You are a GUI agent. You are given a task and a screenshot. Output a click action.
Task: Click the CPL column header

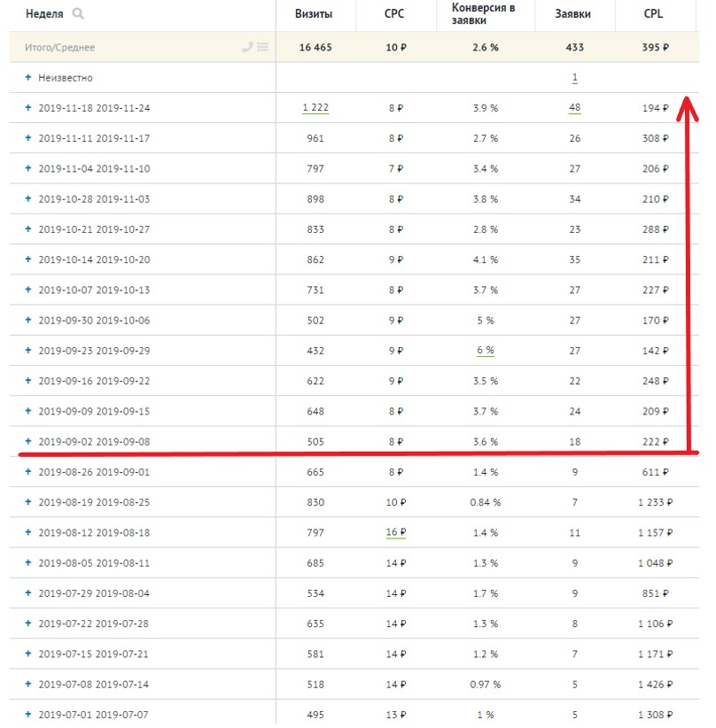(x=654, y=14)
